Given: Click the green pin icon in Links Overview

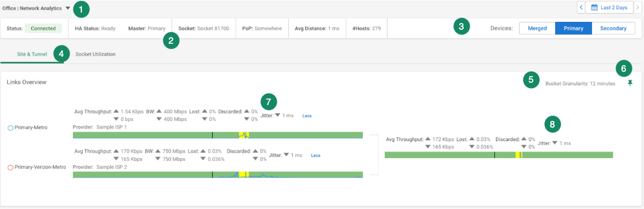Looking at the screenshot, I should point(630,83).
